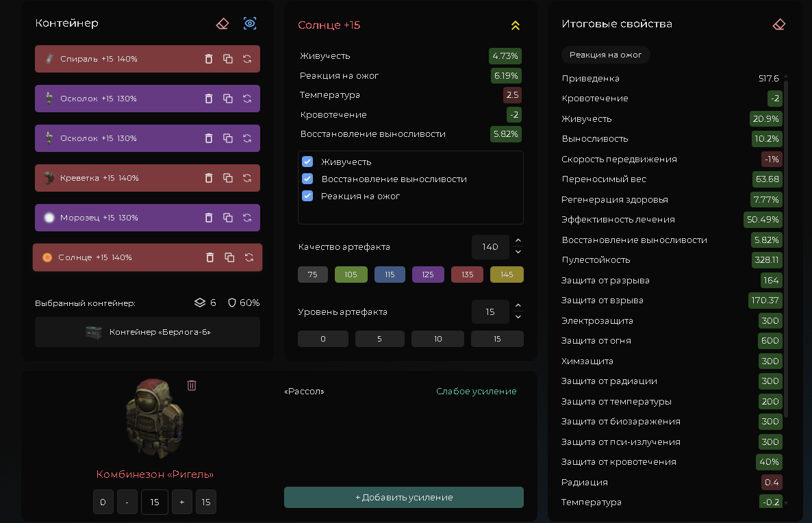Increase armor level with plus button
The height and width of the screenshot is (523, 812).
(181, 502)
